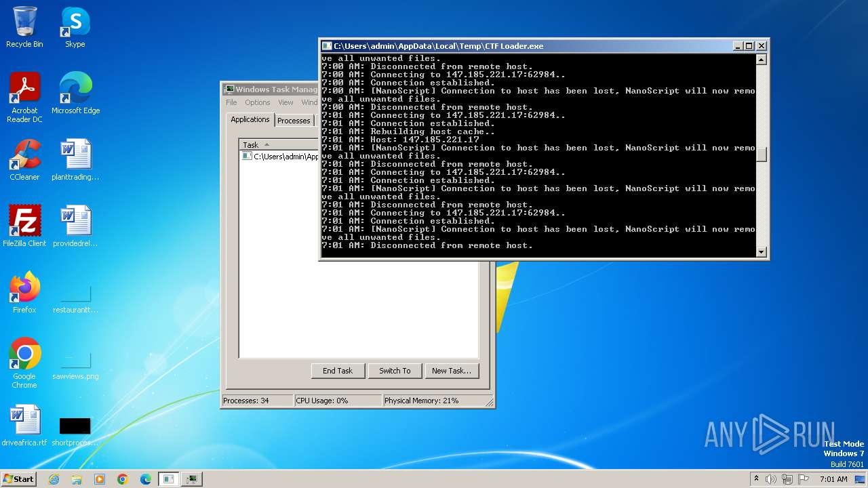This screenshot has height=488, width=868.
Task: Open Firefox desktop shortcut
Action: coord(24,292)
